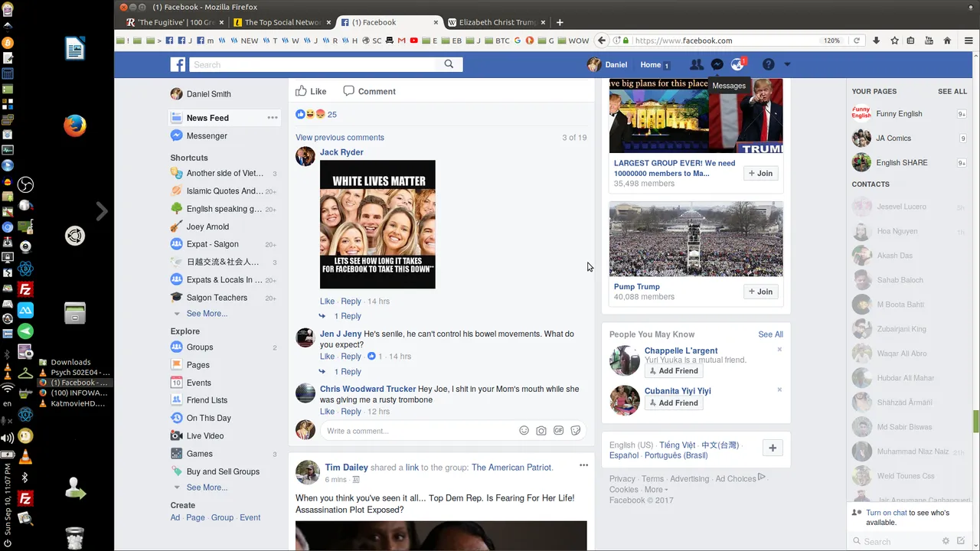The image size is (980, 551).
Task: View previous comments on the post
Action: coord(340,138)
